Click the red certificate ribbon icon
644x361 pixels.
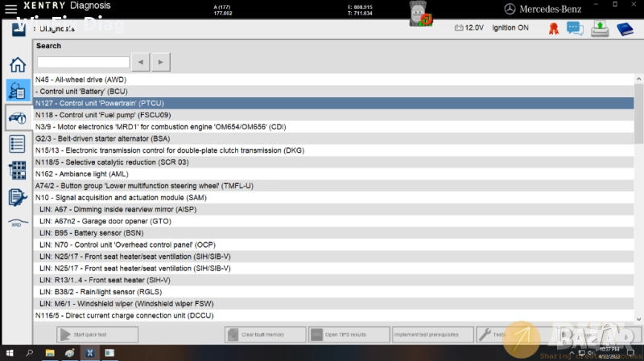pyautogui.click(x=554, y=28)
